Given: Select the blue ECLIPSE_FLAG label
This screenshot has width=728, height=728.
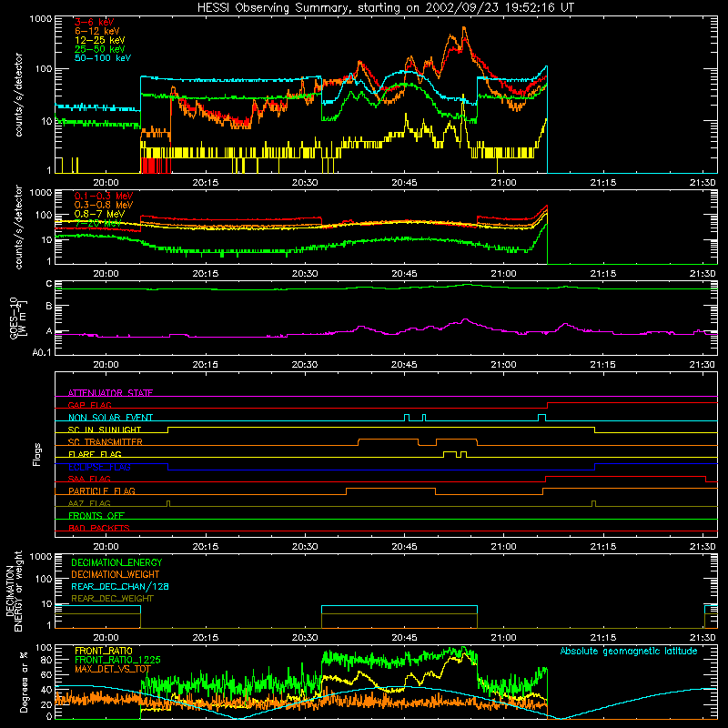Looking at the screenshot, I should pos(99,467).
